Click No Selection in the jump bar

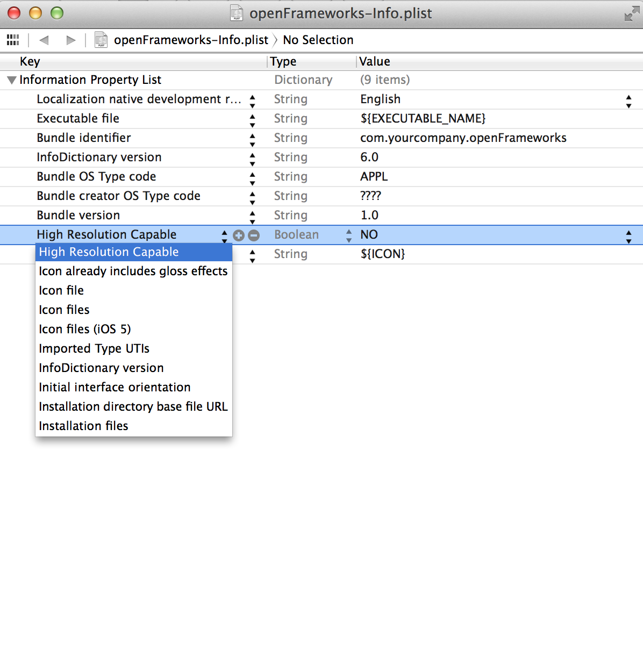(318, 40)
